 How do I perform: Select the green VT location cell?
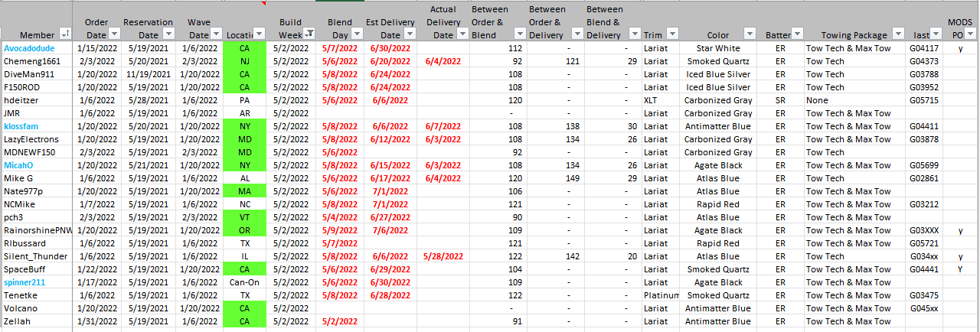tap(244, 217)
